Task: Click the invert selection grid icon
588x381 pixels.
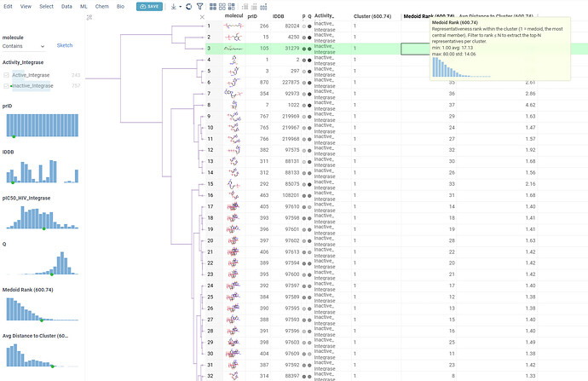Action: [x=232, y=6]
